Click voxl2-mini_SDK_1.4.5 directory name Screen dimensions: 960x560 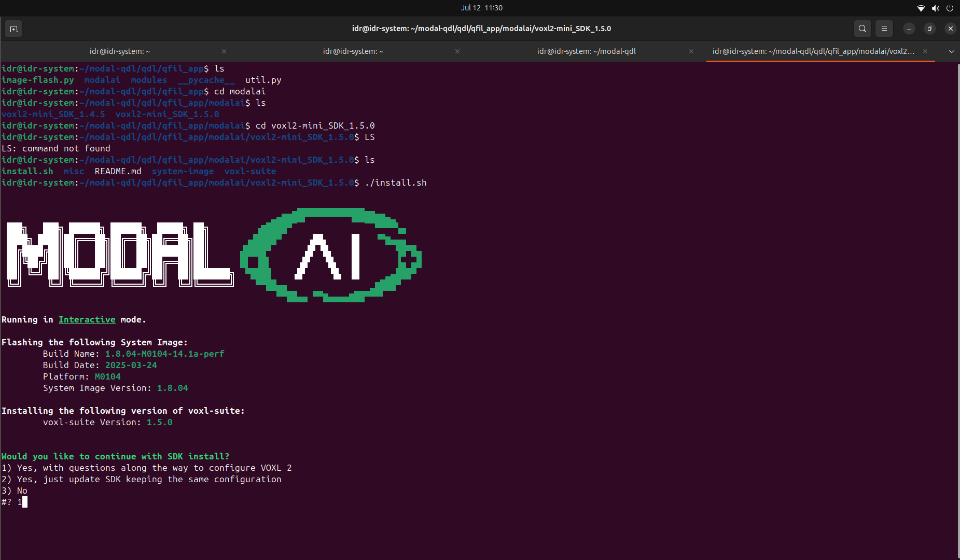(53, 114)
